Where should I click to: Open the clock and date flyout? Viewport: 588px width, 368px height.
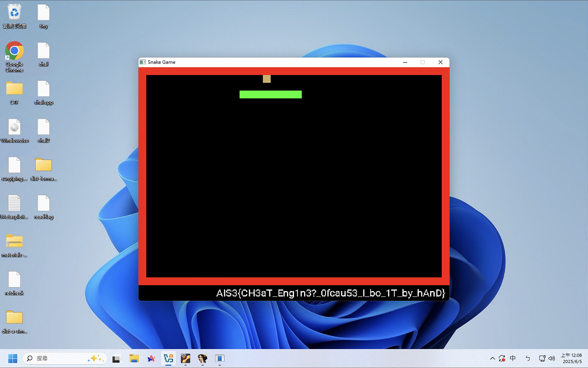(x=572, y=358)
